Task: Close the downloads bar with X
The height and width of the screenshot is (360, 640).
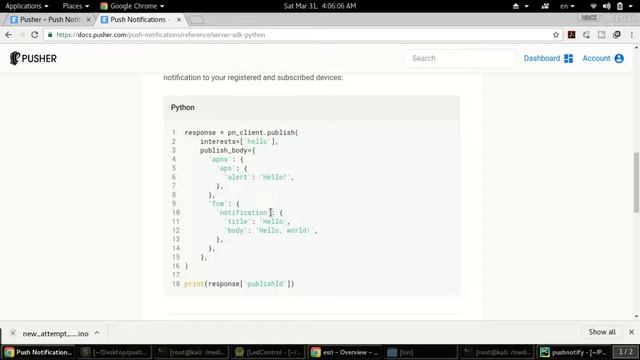Action: point(631,332)
